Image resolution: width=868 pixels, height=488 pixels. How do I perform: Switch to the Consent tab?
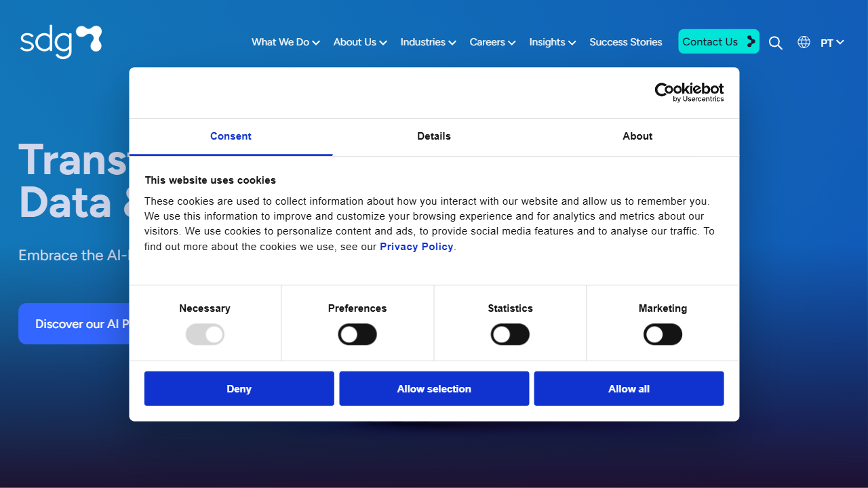[231, 137]
